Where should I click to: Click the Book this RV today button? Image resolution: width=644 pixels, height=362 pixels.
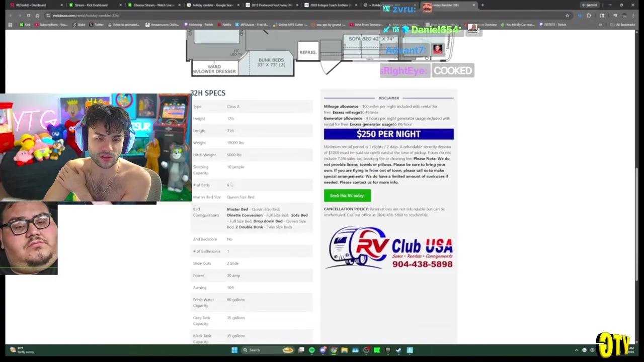click(347, 196)
